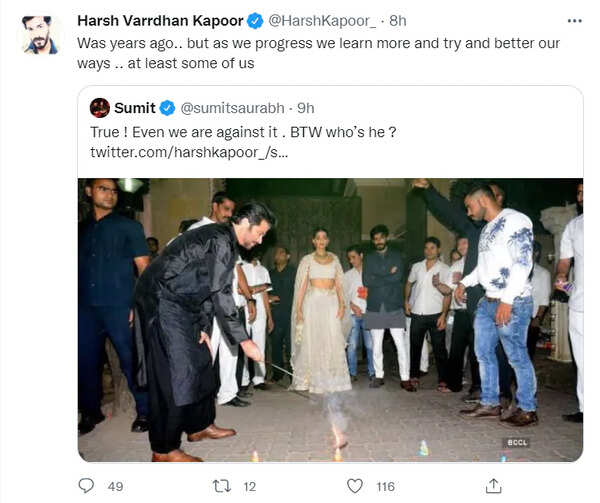Open Sumit's display name in quoted tweet
The height and width of the screenshot is (503, 600).
[135, 108]
